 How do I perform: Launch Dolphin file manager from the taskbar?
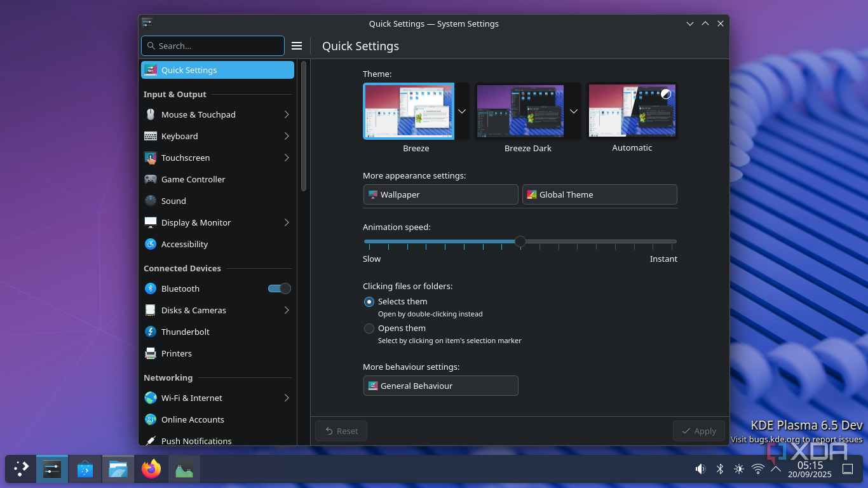click(x=118, y=470)
